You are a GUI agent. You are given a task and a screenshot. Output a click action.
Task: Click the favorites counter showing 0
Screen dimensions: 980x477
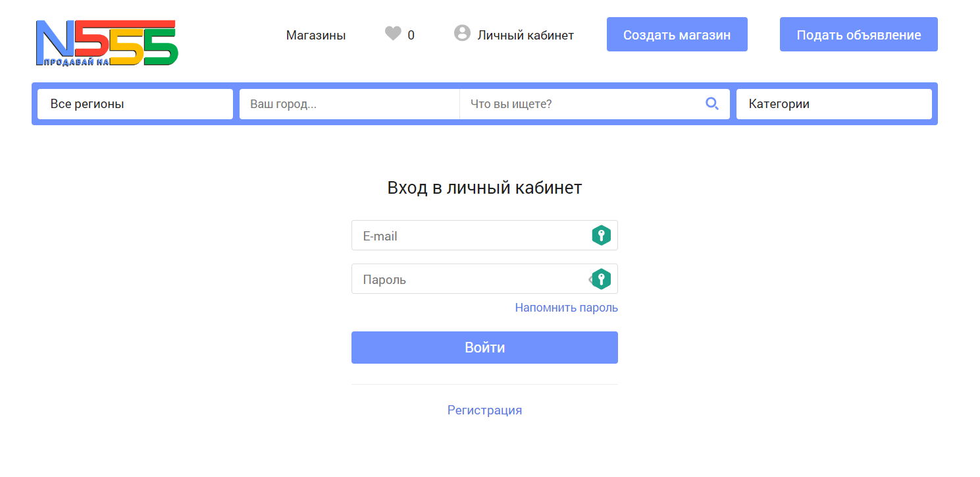click(411, 36)
